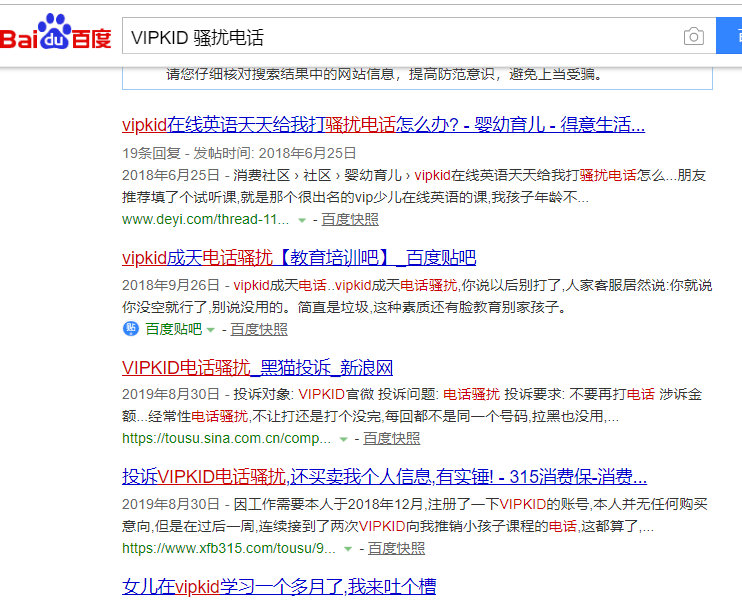Expand dropdown arrow beside deyi.com URL

(301, 221)
